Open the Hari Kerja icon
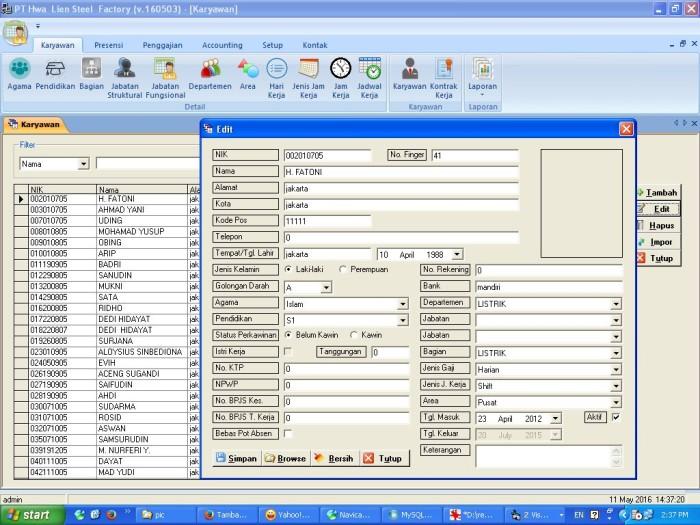This screenshot has height=525, width=700. pyautogui.click(x=276, y=69)
